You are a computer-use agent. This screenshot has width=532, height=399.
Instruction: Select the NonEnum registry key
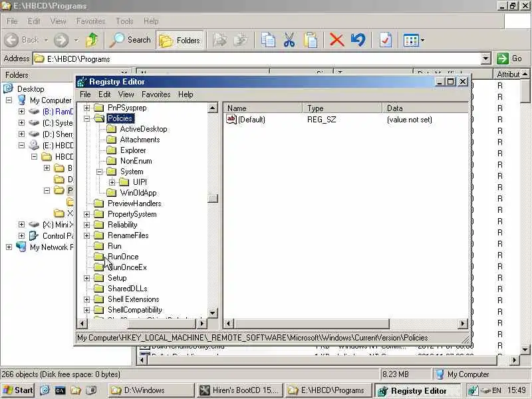click(x=136, y=161)
